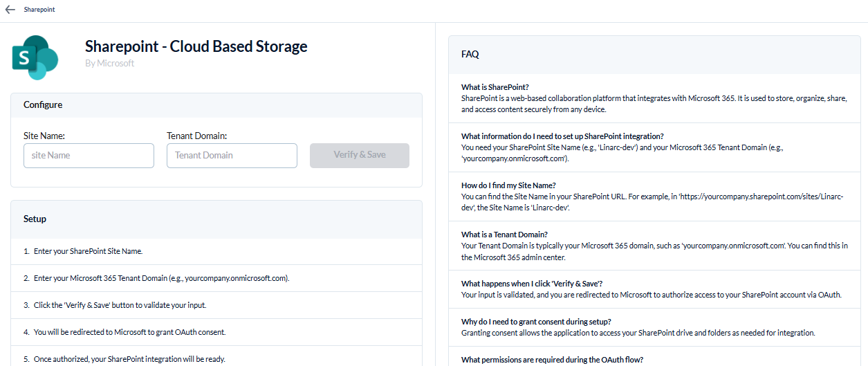Click the answer with the sharepoint.com/sites URL example
The height and width of the screenshot is (366, 868).
(653, 202)
